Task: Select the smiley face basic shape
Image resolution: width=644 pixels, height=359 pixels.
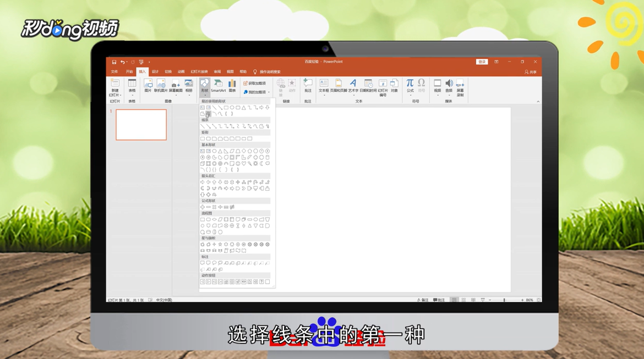Action: pos(238,164)
